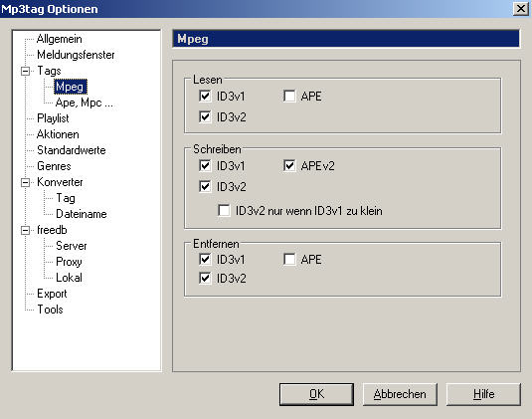Enable APE reading under Lesen
Screen dimensions: 532x419
click(x=289, y=97)
